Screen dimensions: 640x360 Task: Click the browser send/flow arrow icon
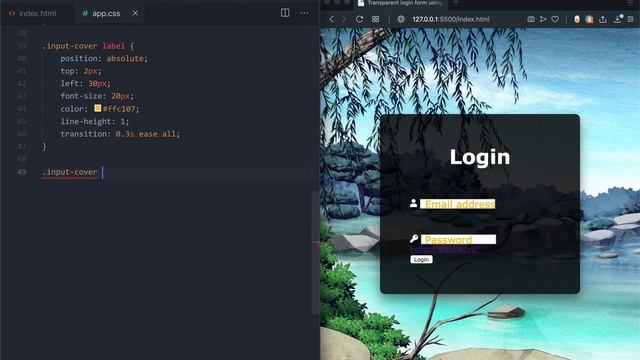(x=543, y=19)
